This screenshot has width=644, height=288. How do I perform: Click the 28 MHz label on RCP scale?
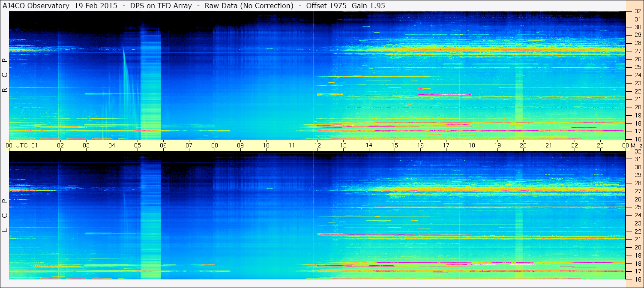(638, 43)
